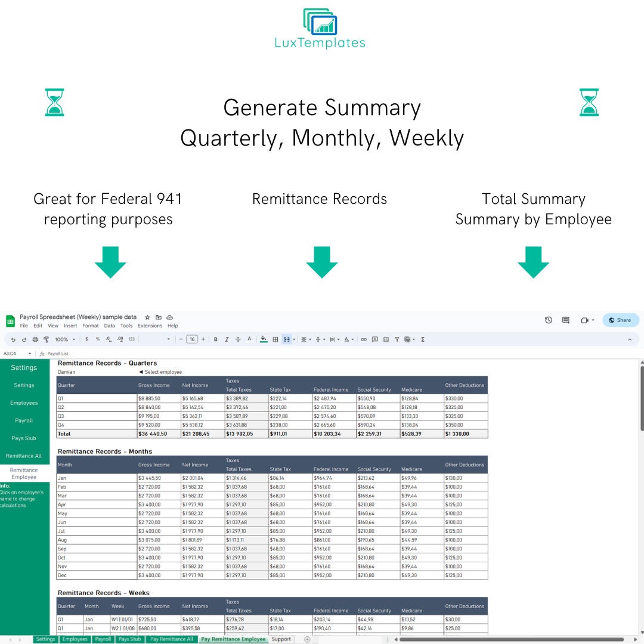Open the View menu
This screenshot has height=644, width=644.
pos(53,326)
